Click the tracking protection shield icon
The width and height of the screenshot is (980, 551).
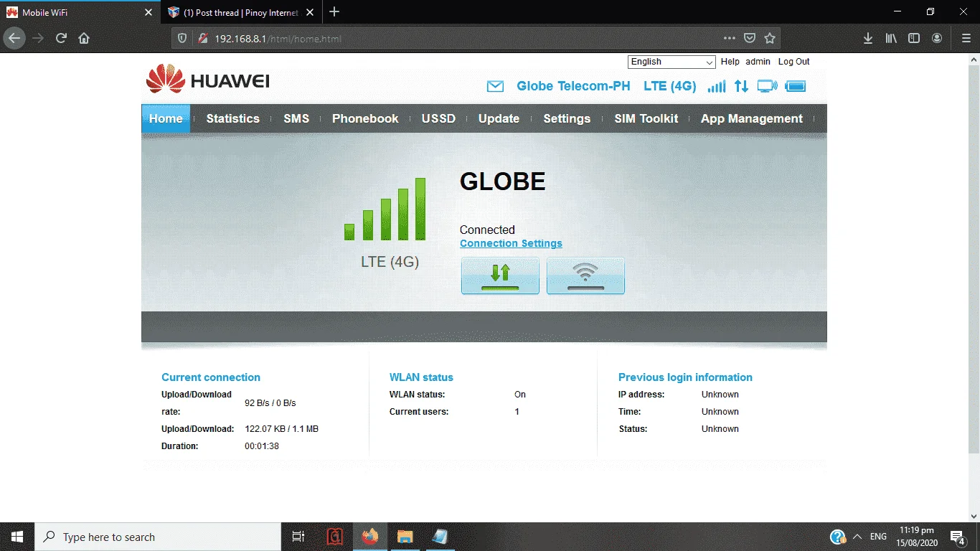tap(182, 38)
